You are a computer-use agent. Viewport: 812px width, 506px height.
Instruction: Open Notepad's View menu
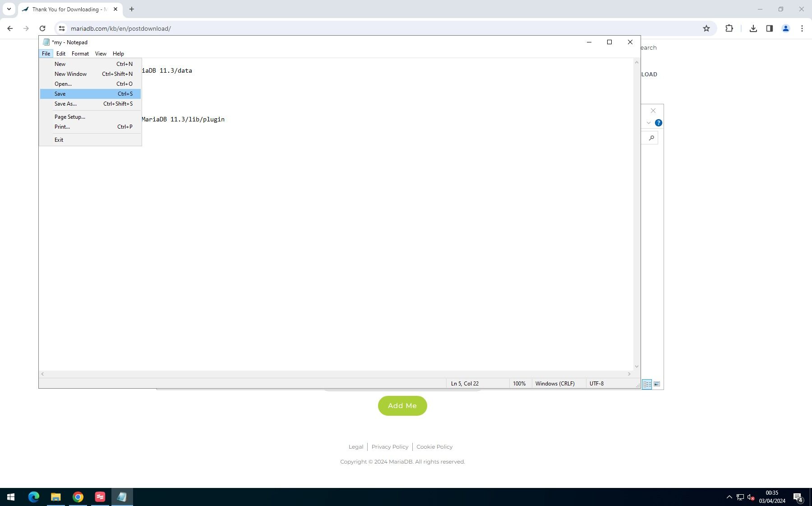pyautogui.click(x=101, y=54)
